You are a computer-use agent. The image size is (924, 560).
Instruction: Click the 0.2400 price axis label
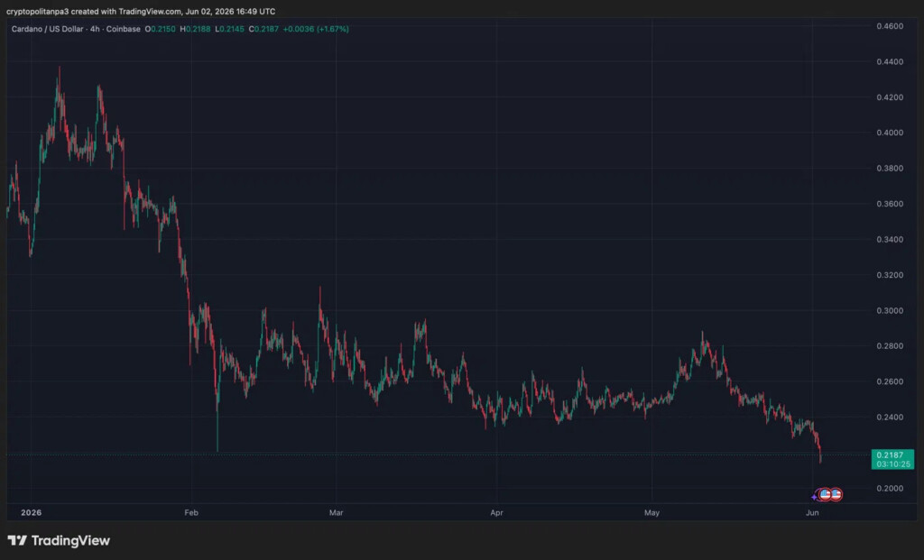(x=889, y=417)
